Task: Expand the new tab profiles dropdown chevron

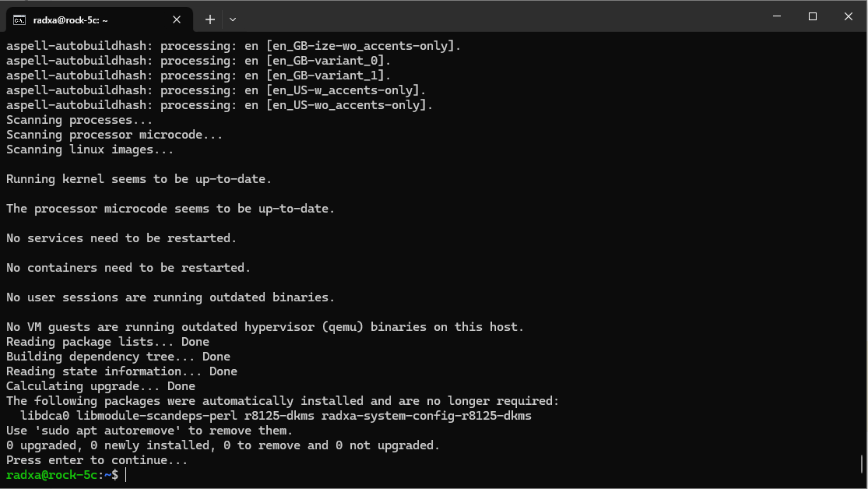Action: pos(233,19)
